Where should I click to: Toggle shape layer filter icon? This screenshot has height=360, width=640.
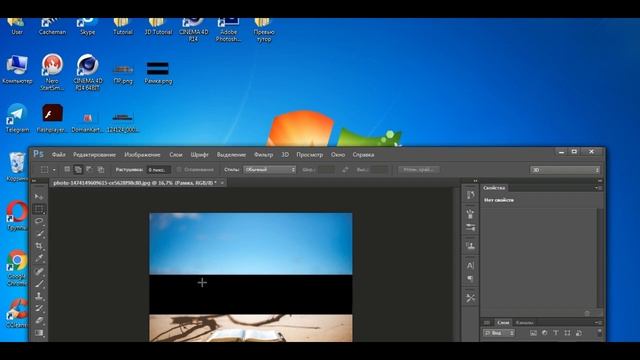(x=567, y=333)
